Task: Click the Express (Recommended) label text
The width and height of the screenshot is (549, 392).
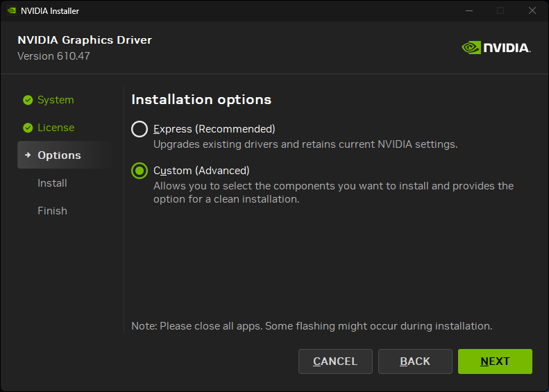Action: click(x=214, y=129)
